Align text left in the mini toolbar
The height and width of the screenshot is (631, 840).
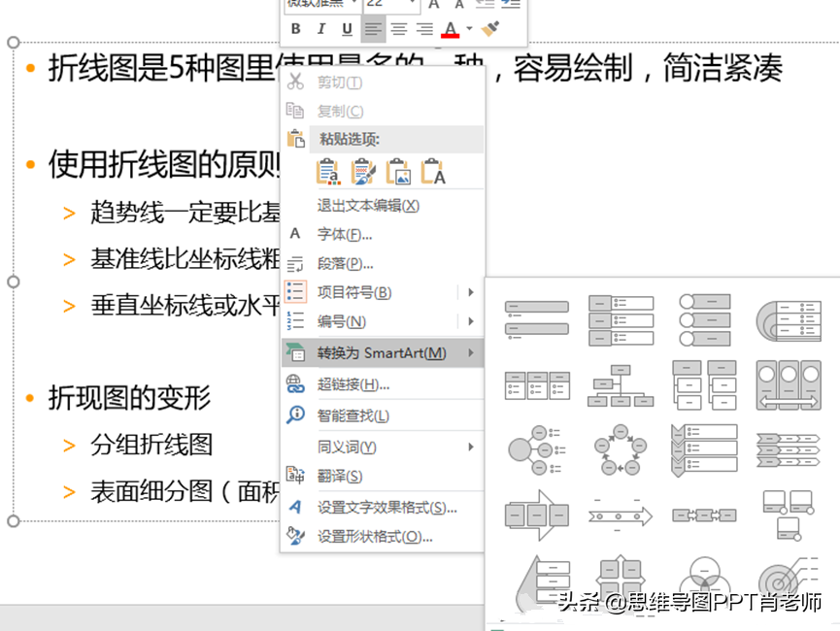point(374,29)
